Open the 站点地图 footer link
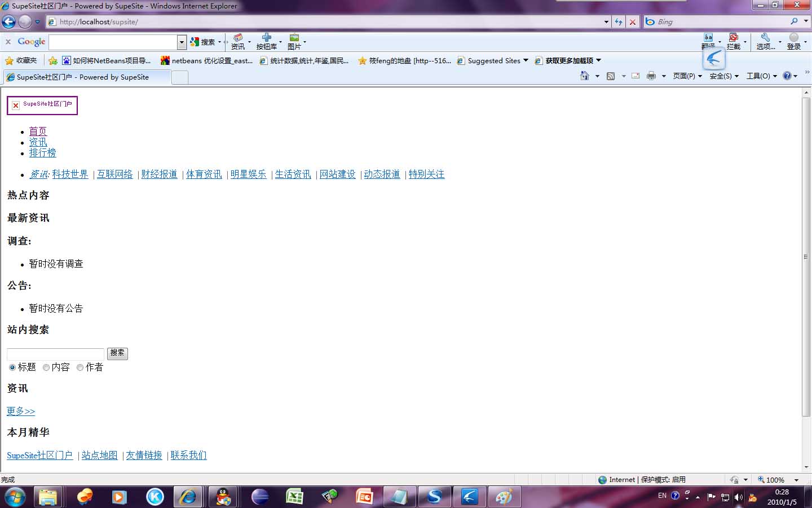 click(x=99, y=456)
